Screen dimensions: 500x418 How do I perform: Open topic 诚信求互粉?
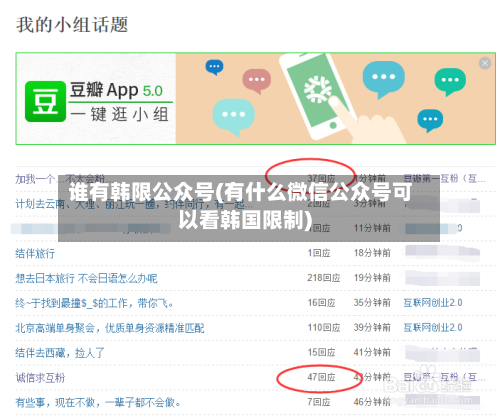pyautogui.click(x=40, y=378)
